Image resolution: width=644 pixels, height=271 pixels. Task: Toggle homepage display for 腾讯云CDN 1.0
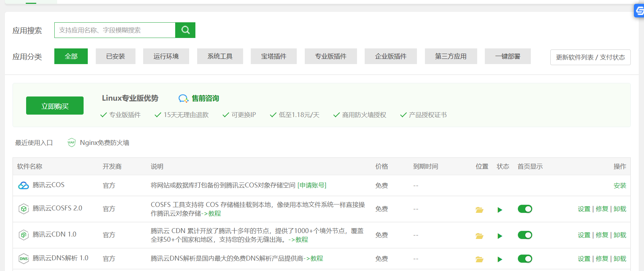(525, 235)
